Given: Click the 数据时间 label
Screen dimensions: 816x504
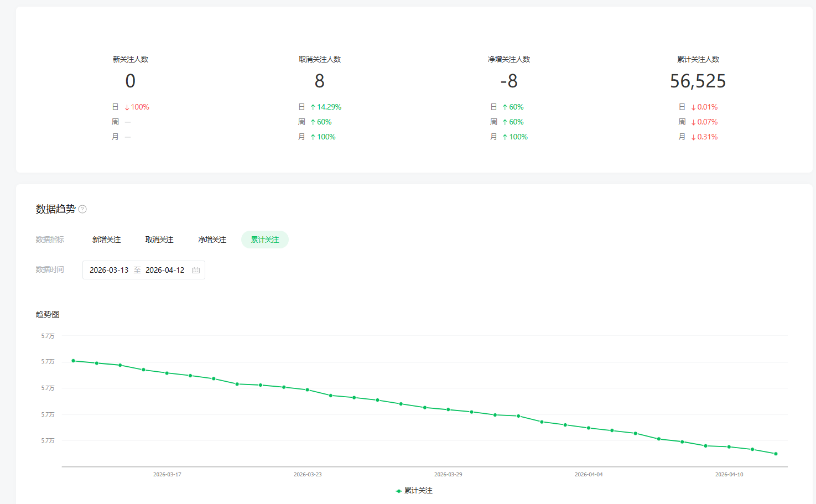Looking at the screenshot, I should (50, 269).
